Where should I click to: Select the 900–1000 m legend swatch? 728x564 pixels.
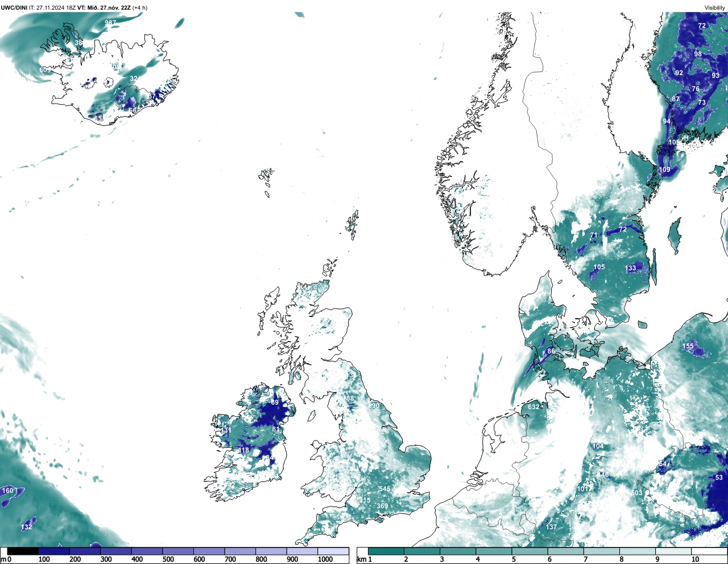coord(302,551)
